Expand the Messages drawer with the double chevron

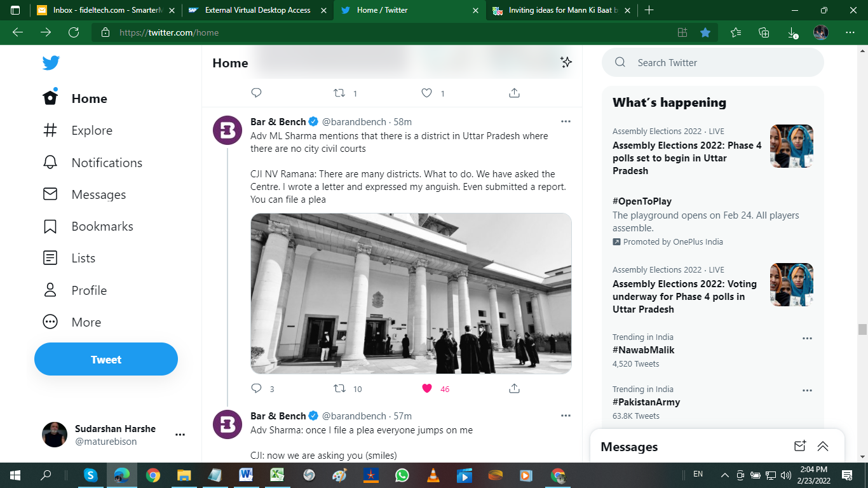tap(823, 446)
